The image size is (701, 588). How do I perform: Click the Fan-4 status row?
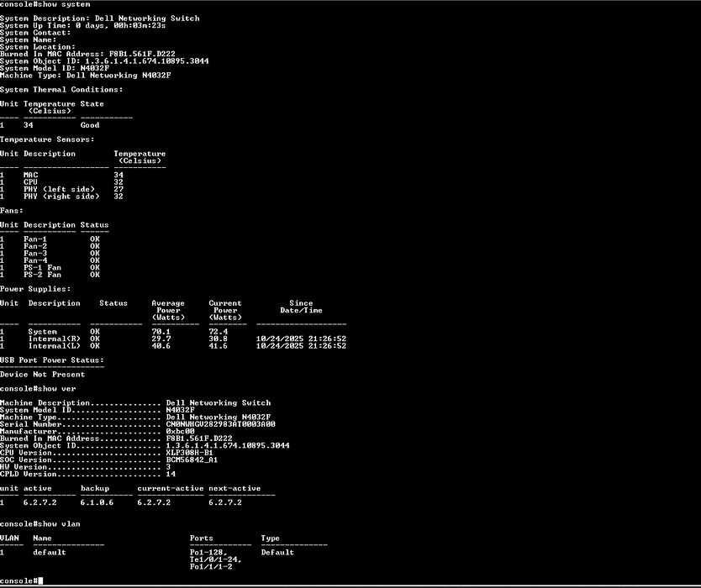[x=50, y=260]
